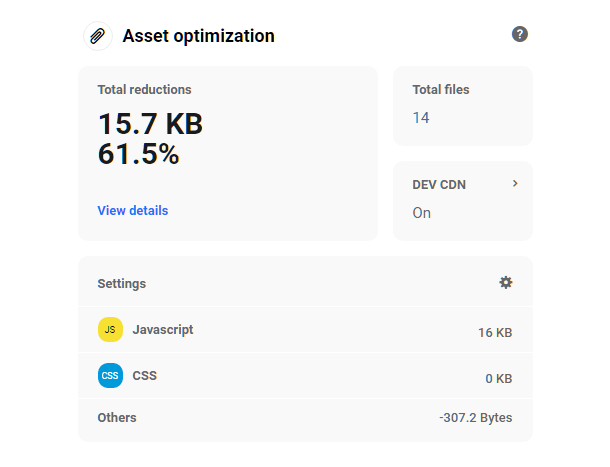Image resolution: width=610 pixels, height=467 pixels.
Task: Click the Others row label
Action: (x=117, y=417)
